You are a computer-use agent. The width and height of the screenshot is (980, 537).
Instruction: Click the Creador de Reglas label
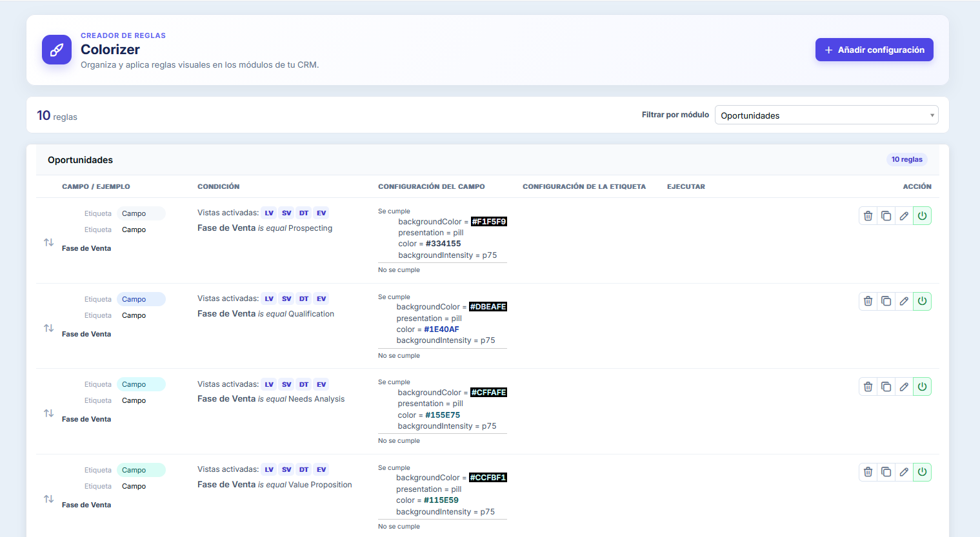123,35
